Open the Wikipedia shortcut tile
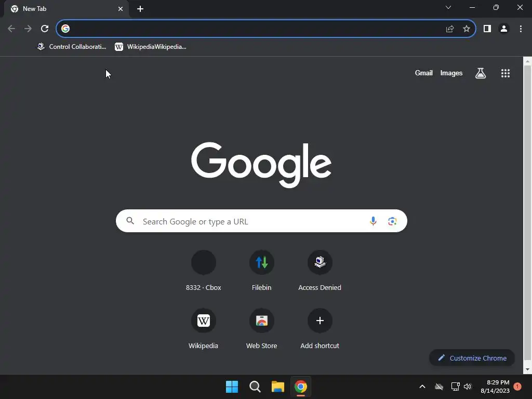This screenshot has height=399, width=532. [204, 329]
